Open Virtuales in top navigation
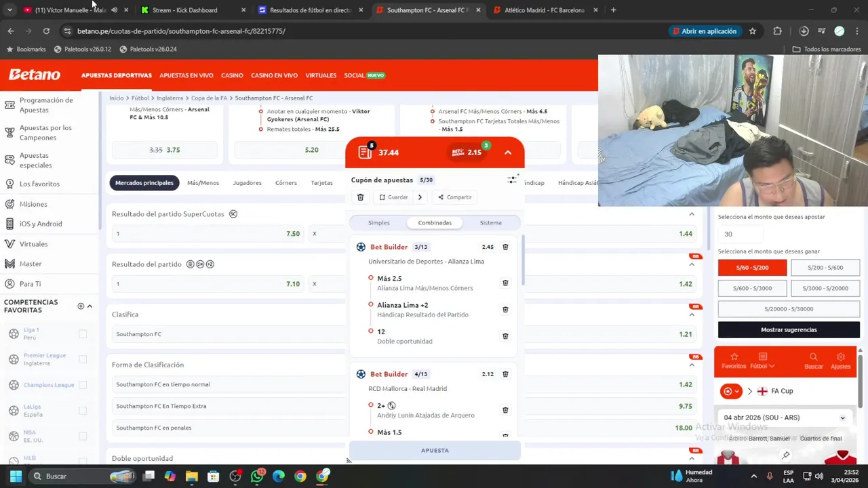 coord(321,75)
